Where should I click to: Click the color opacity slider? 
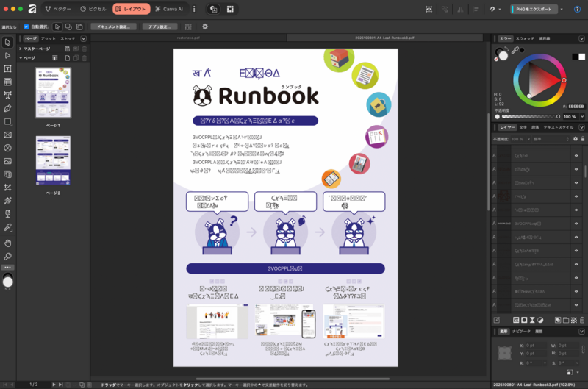click(x=528, y=117)
